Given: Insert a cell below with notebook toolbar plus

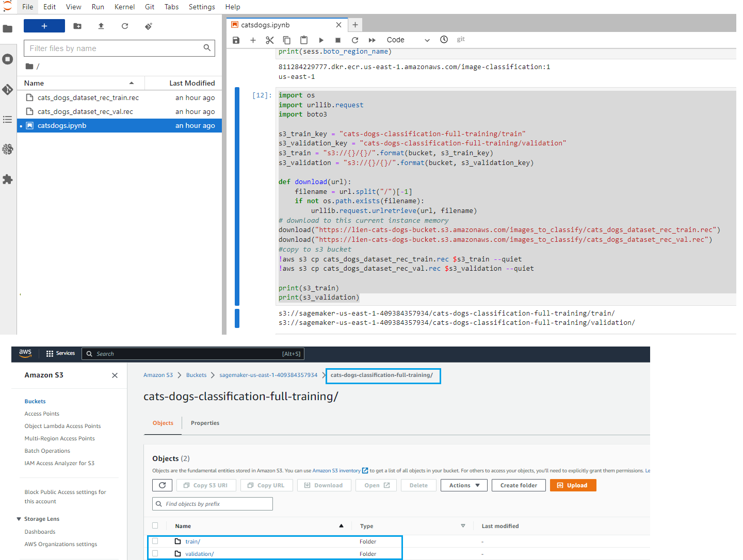Looking at the screenshot, I should click(x=253, y=40).
